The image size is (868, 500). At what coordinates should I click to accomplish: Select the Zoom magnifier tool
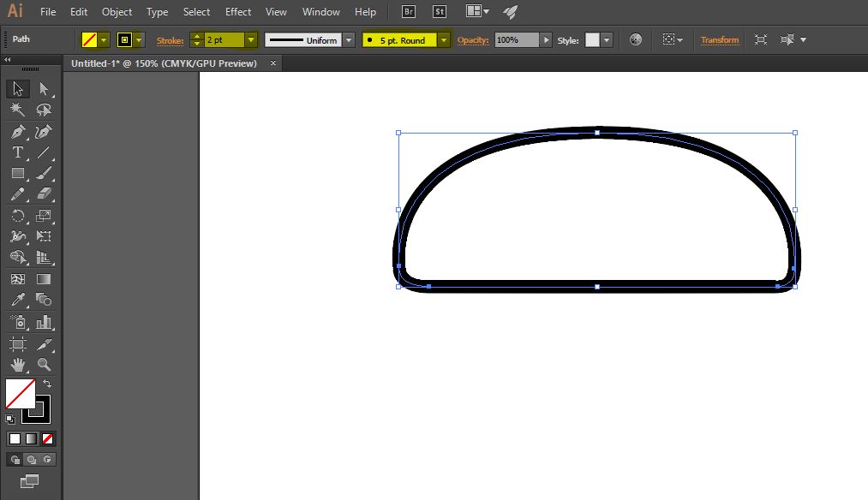point(44,365)
